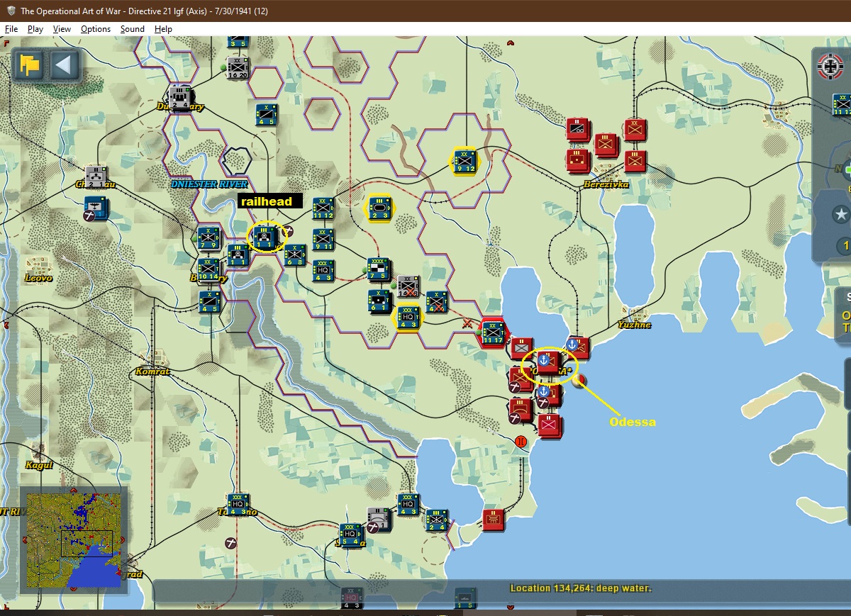This screenshot has width=851, height=616.
Task: Click the airfield marker beside the railhead unit
Action: pos(288,232)
